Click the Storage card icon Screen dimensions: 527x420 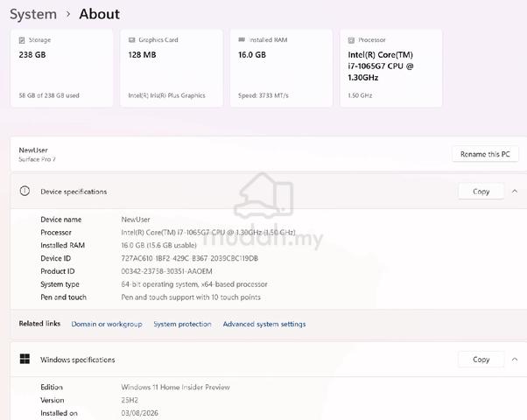point(22,40)
